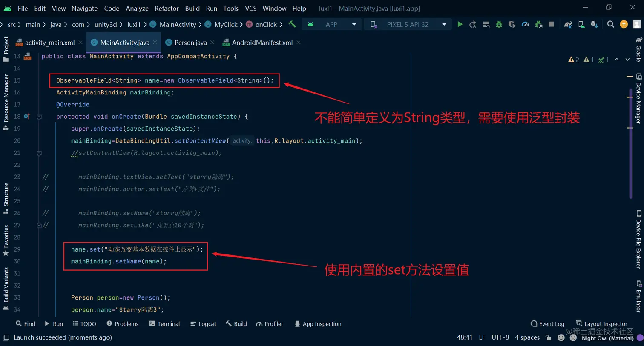Toggle the Structure tool window
Image resolution: width=644 pixels, height=346 pixels.
click(6, 199)
